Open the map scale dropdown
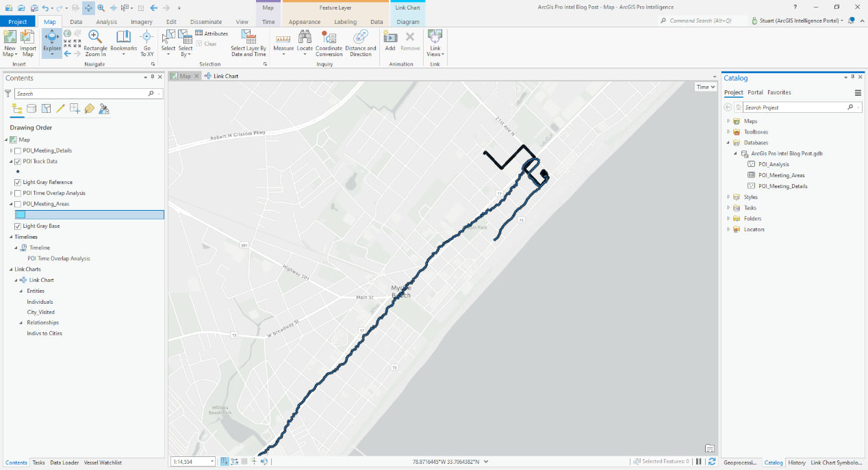 211,462
